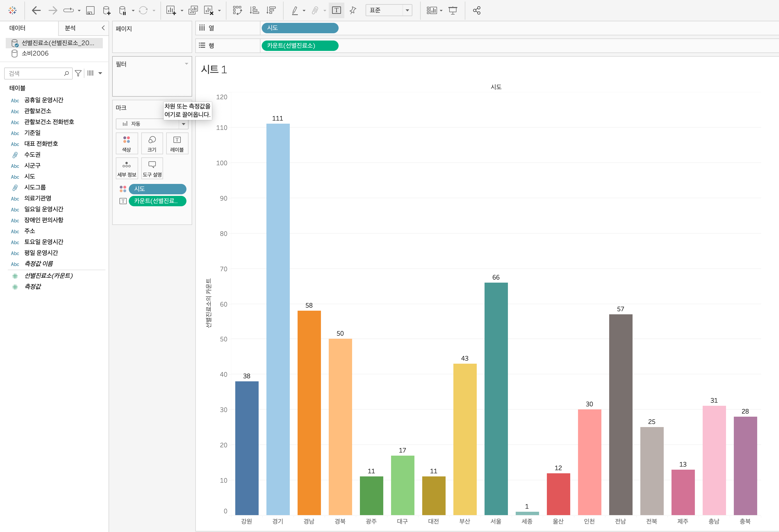Click the Undo back arrow icon

[x=36, y=10]
